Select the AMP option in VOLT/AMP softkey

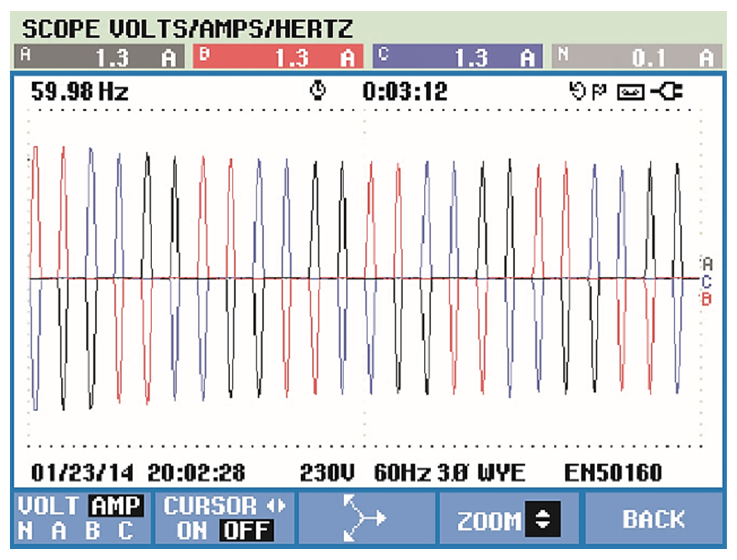[115, 505]
